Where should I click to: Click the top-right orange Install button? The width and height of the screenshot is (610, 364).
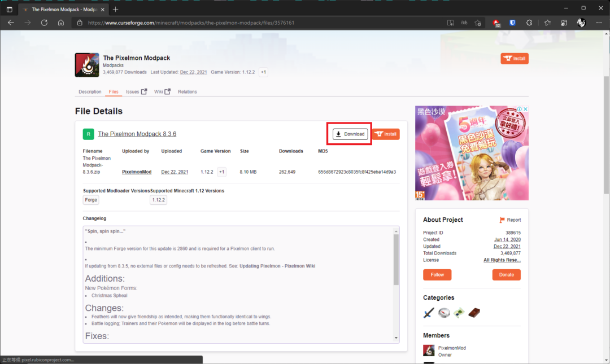click(x=515, y=58)
